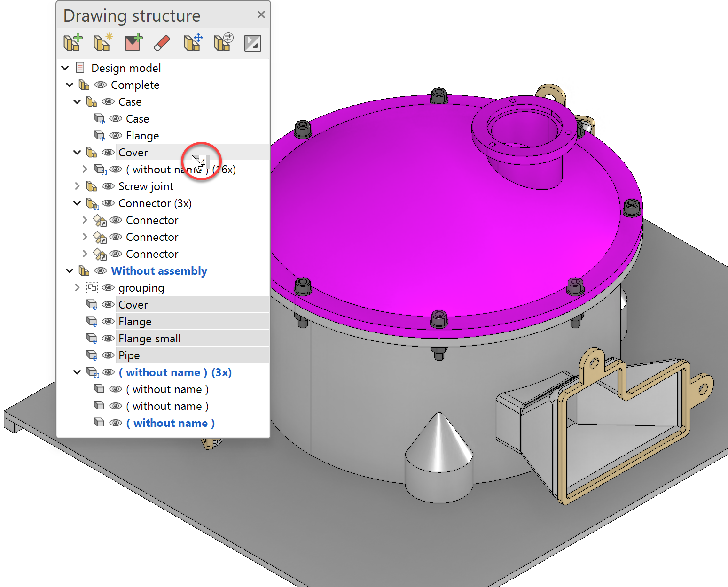728x587 pixels.
Task: Close the Drawing structure panel
Action: click(x=261, y=15)
